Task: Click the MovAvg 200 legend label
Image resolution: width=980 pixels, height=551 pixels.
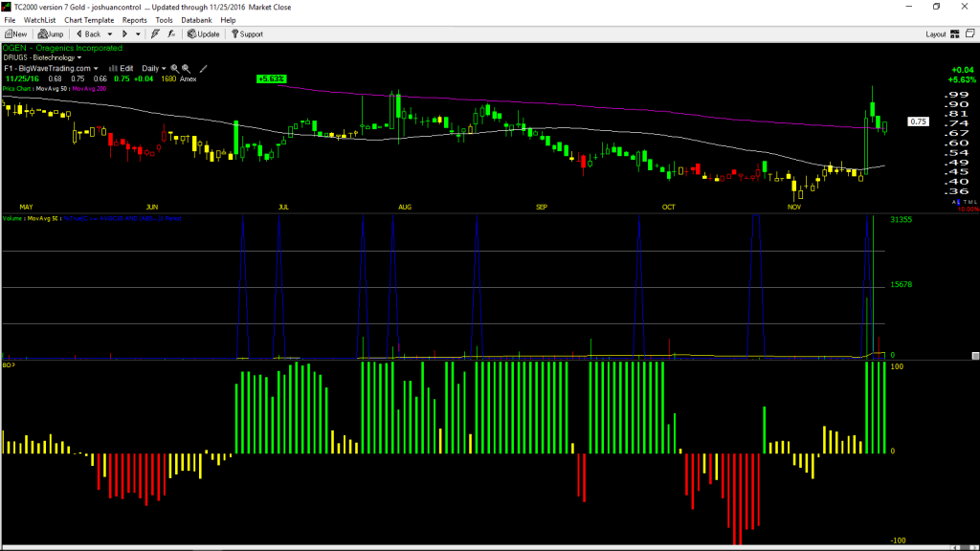Action: (x=89, y=89)
